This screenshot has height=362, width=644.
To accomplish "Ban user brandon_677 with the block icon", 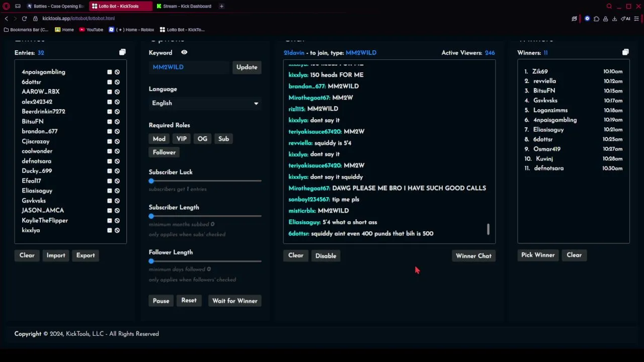I will [117, 132].
